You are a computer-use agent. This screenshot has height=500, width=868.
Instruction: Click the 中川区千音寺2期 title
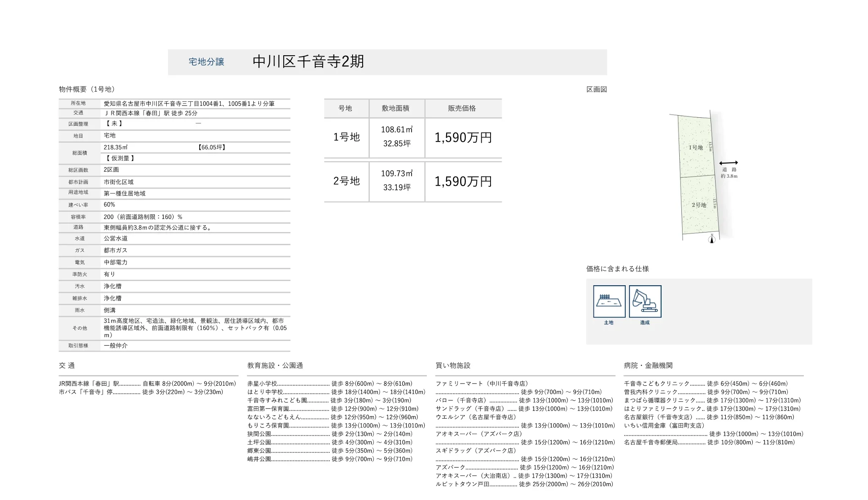click(x=308, y=62)
